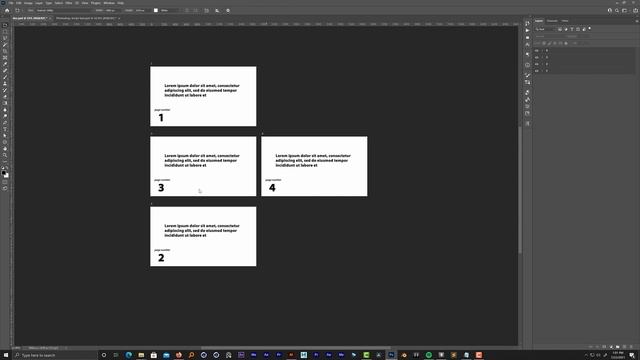Select the Rectangular Marquee tool
640x360 pixels.
5,32
